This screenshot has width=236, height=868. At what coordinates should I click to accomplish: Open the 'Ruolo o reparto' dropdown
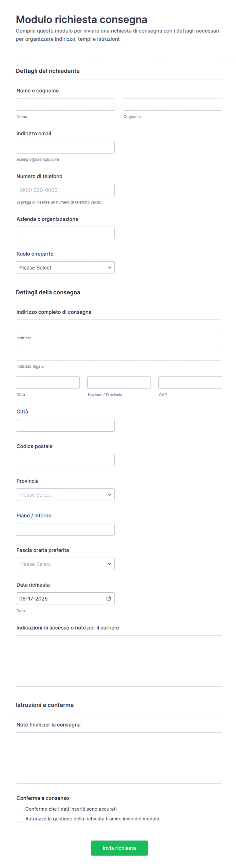pyautogui.click(x=65, y=267)
